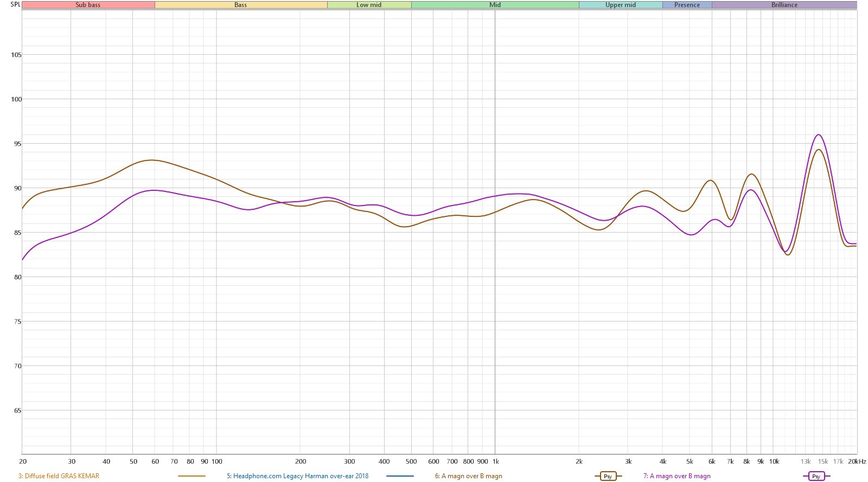Click the brown curve's bass hump near 60 Hz

click(152, 160)
